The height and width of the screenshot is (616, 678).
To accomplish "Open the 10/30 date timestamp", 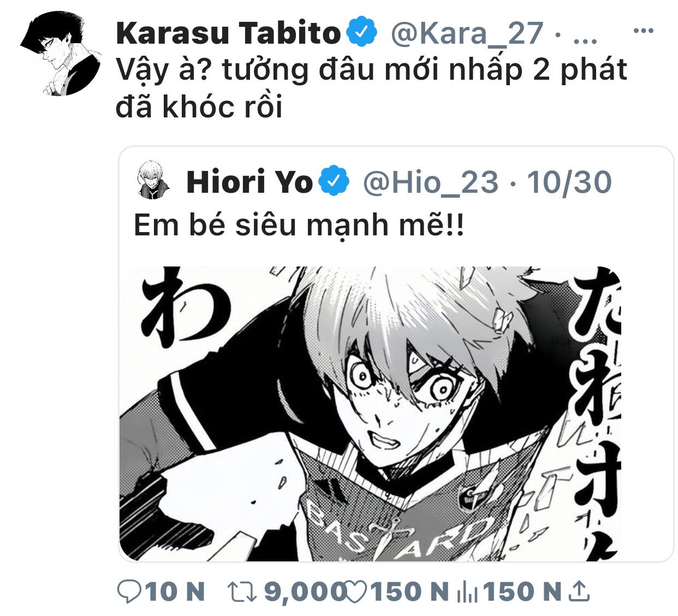I will click(x=569, y=182).
